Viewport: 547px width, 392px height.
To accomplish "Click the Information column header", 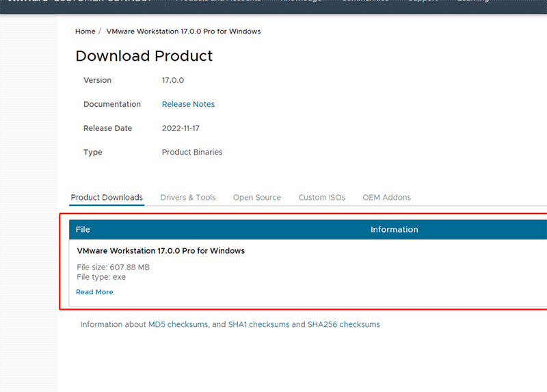I will click(395, 229).
